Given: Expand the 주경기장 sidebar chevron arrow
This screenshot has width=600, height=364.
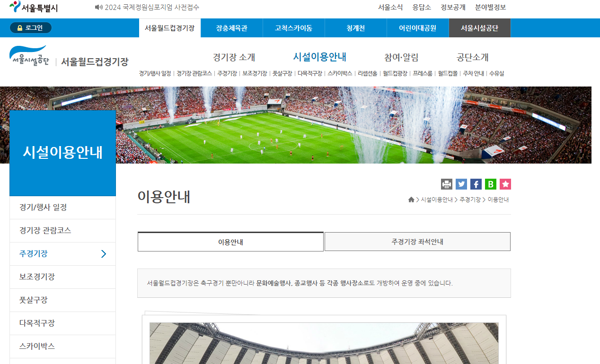Looking at the screenshot, I should 104,254.
